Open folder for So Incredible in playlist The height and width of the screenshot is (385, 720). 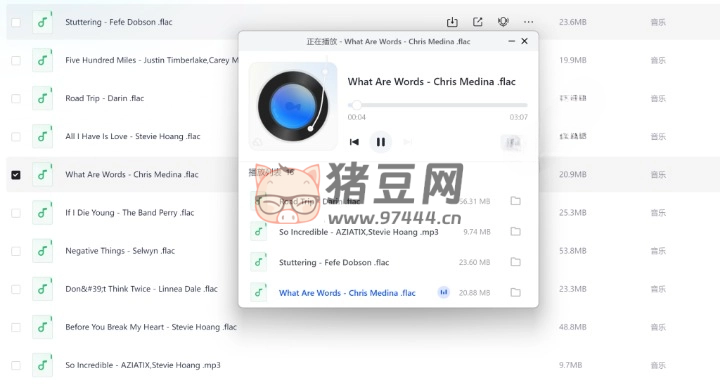click(x=516, y=232)
